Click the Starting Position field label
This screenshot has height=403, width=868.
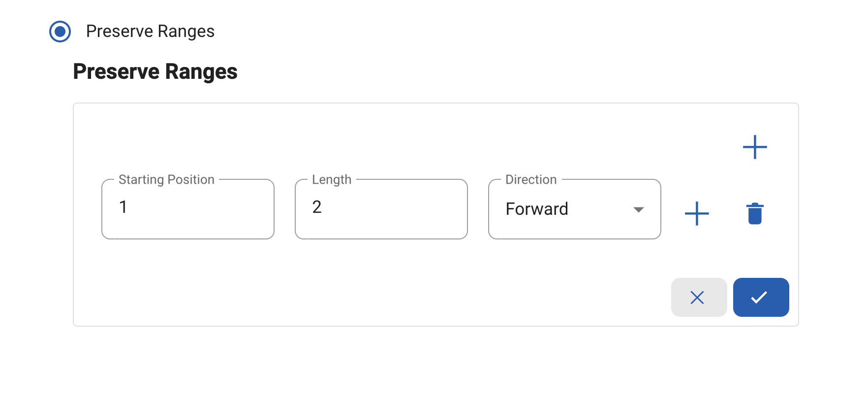click(166, 179)
